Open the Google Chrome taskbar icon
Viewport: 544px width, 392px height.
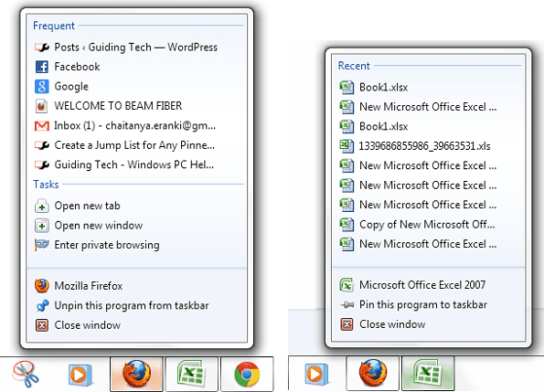(x=247, y=375)
